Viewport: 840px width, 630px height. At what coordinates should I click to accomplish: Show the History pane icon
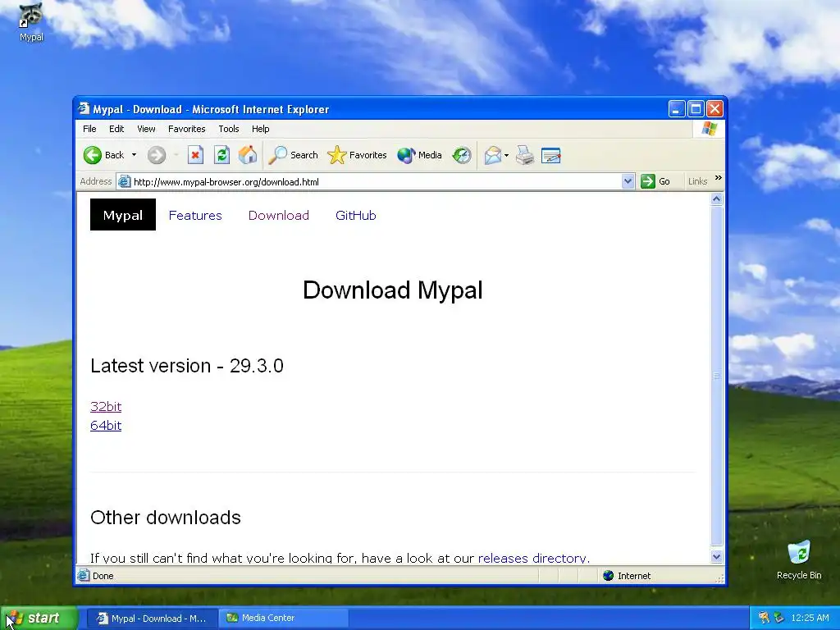click(x=461, y=155)
